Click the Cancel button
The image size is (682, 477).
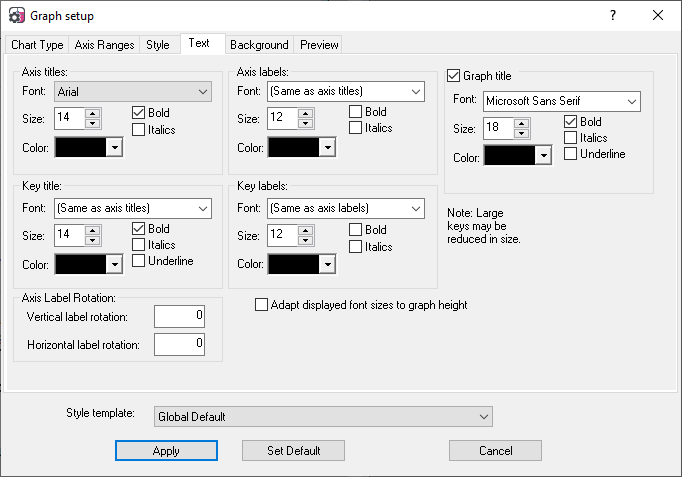pyautogui.click(x=495, y=450)
